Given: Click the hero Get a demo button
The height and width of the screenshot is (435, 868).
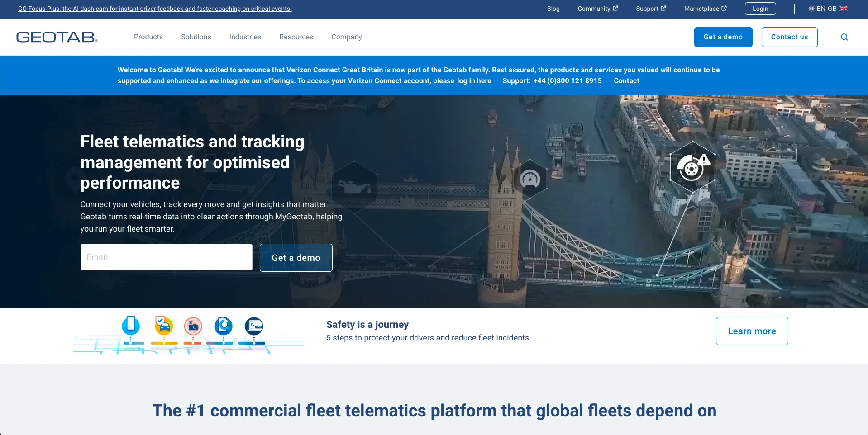Looking at the screenshot, I should pyautogui.click(x=296, y=258).
